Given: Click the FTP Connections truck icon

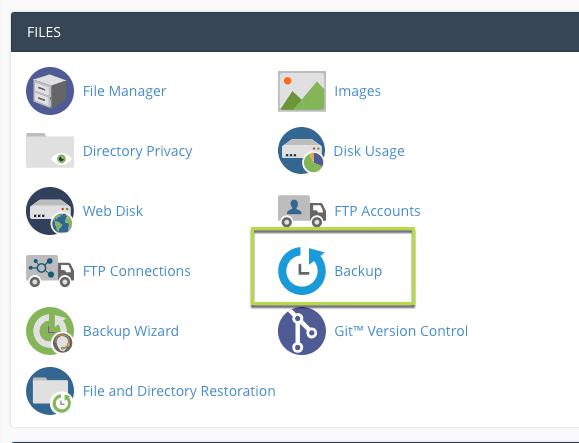Looking at the screenshot, I should click(50, 271).
